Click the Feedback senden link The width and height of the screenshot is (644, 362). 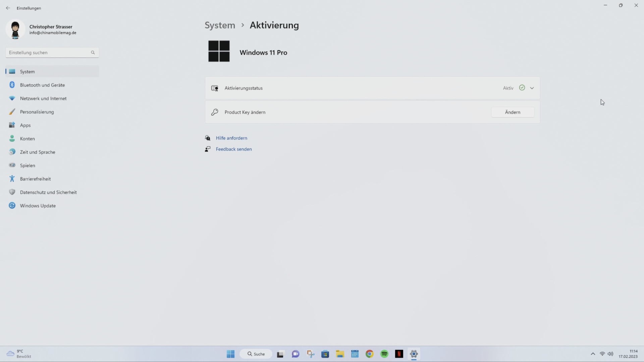tap(234, 149)
